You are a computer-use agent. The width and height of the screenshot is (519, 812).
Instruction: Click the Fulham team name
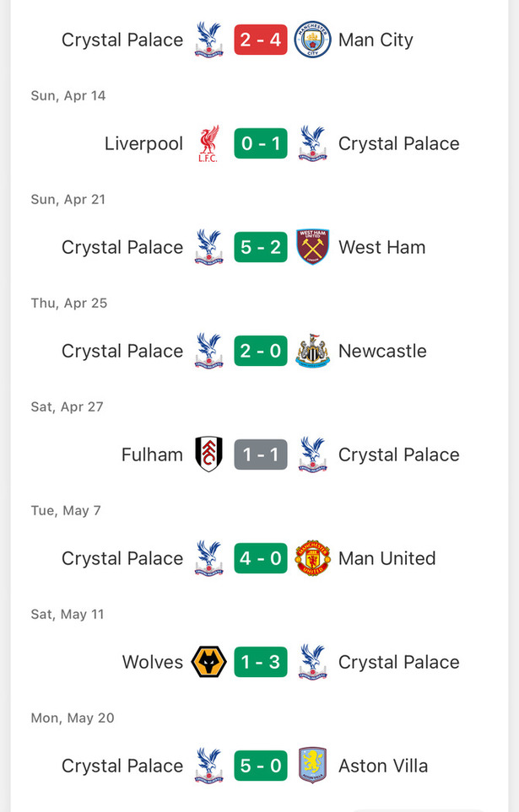point(152,454)
